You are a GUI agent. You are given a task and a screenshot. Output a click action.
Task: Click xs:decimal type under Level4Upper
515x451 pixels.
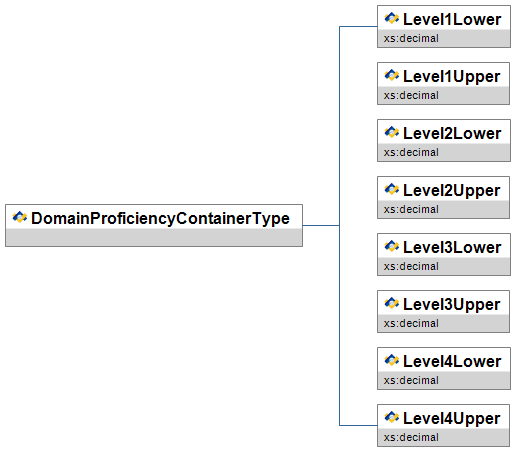pos(411,437)
